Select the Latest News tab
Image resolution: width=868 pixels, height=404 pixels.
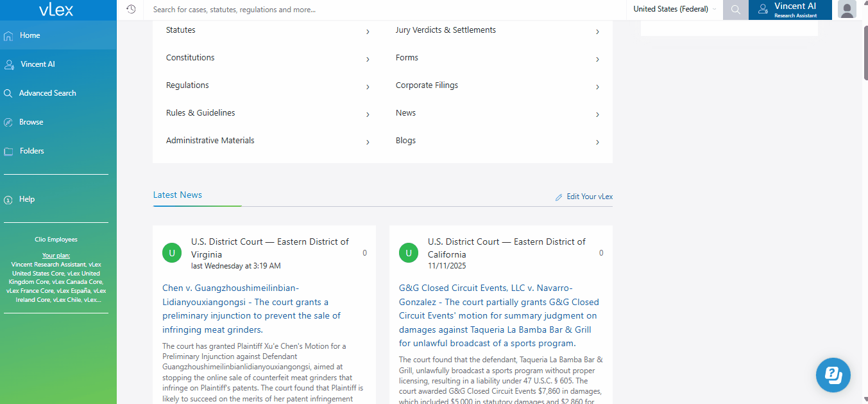178,195
